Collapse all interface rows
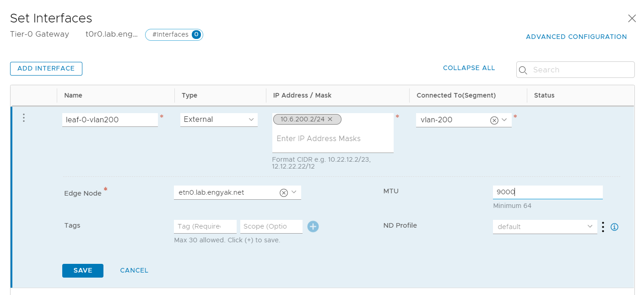644x295 pixels. tap(469, 68)
